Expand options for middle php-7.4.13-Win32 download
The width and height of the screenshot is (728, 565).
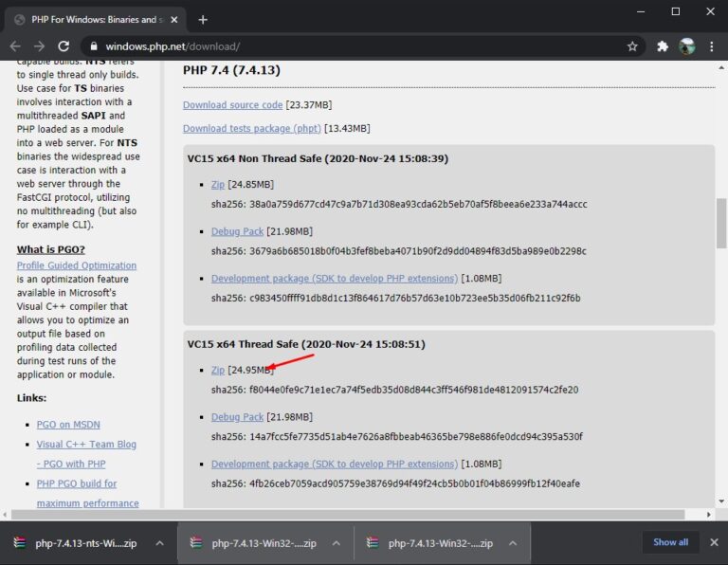click(x=337, y=543)
